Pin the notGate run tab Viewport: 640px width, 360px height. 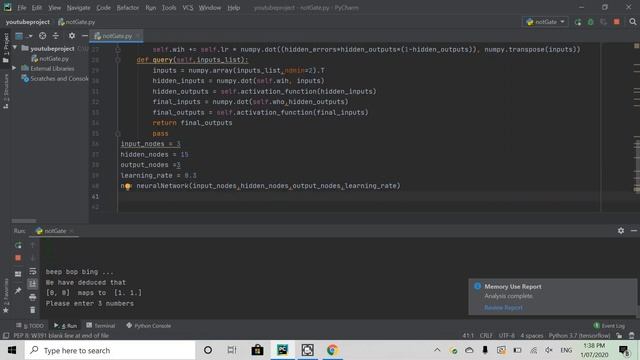(18, 291)
